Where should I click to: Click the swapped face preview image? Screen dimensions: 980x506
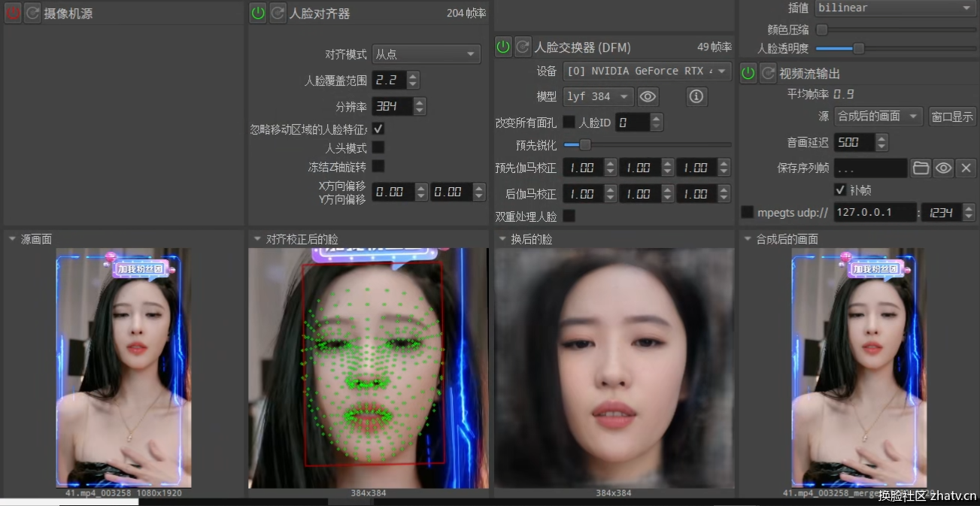click(x=614, y=368)
